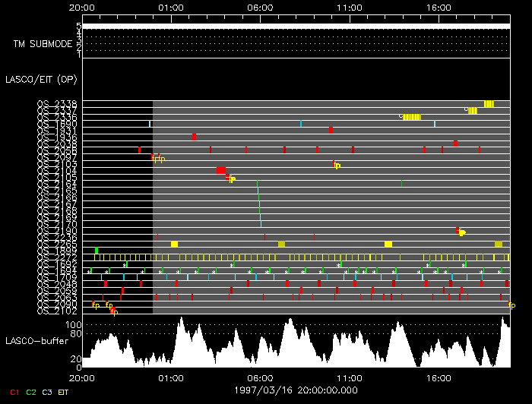The width and height of the screenshot is (532, 404).
Task: Select the fp marker just before 11:00
Action: coord(336,165)
